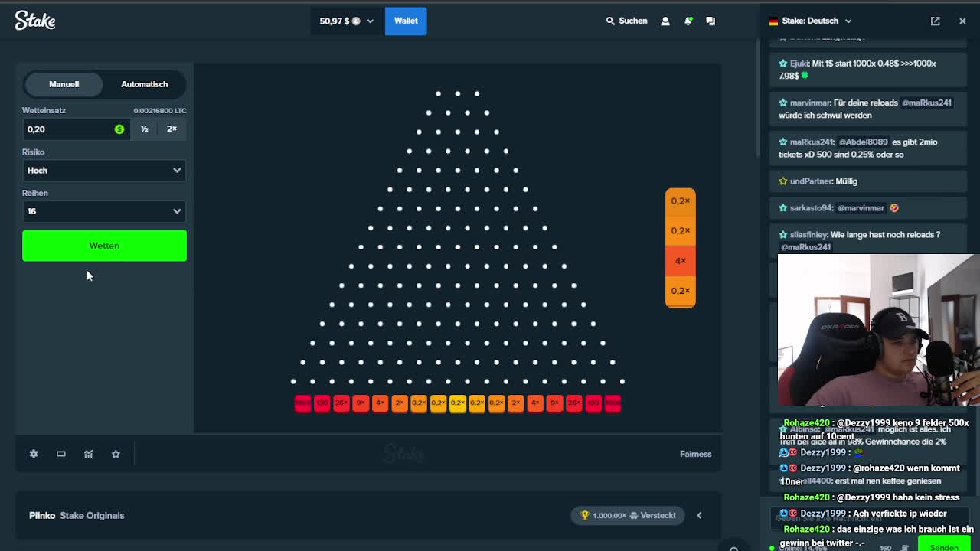Collapse the game info chevron arrow
The height and width of the screenshot is (551, 980).
tap(699, 515)
